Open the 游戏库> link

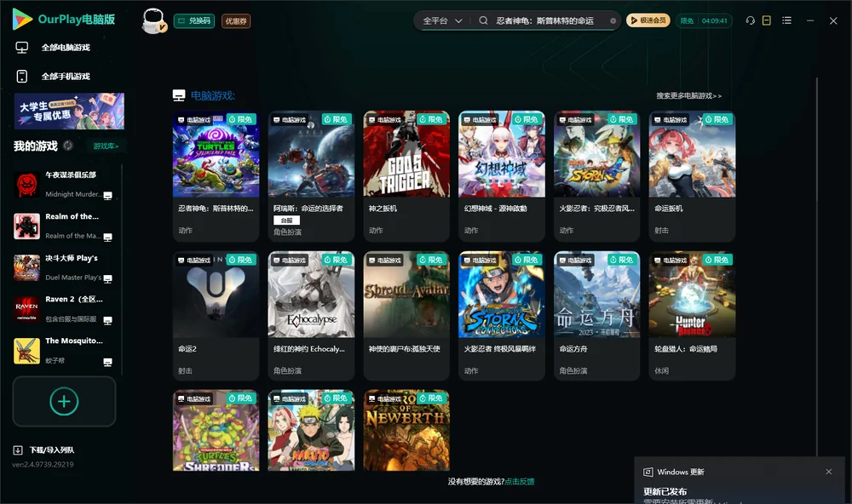tap(106, 146)
